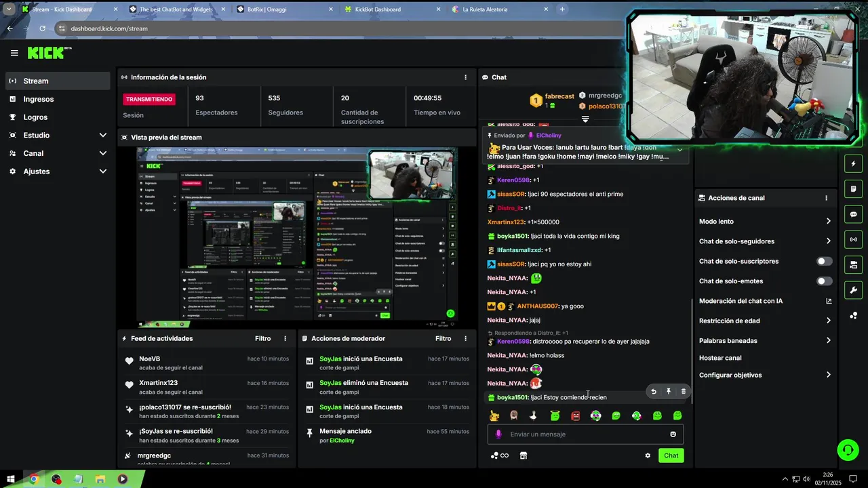Toggle Chat de solo-emotes switch
Screen dimensions: 868x488
[825, 281]
